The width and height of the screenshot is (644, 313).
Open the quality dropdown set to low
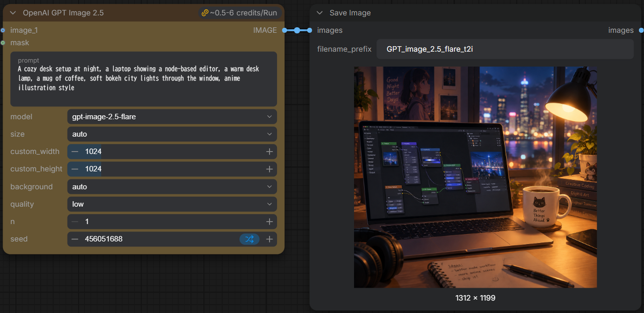(x=172, y=204)
